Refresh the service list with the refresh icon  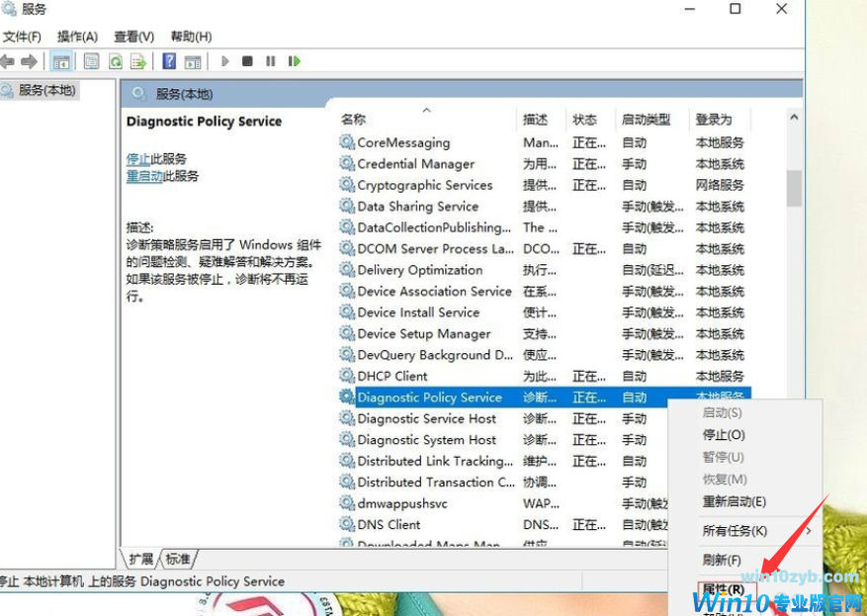pos(117,60)
